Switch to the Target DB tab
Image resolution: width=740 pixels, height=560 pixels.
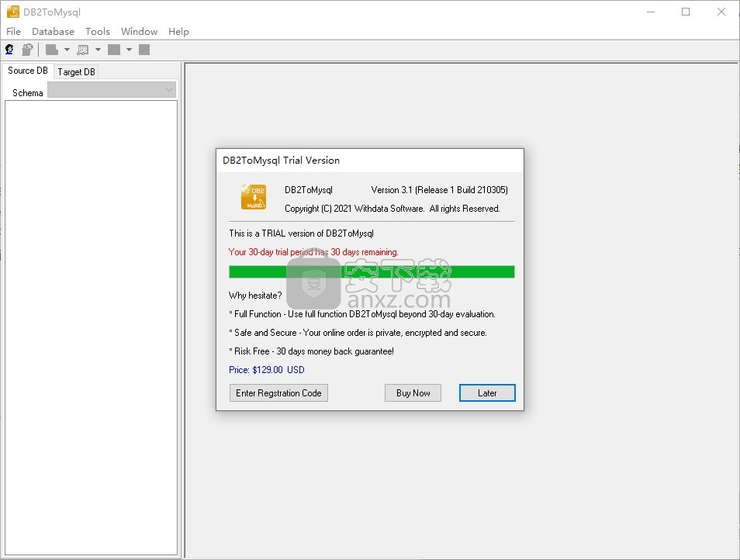pyautogui.click(x=77, y=71)
